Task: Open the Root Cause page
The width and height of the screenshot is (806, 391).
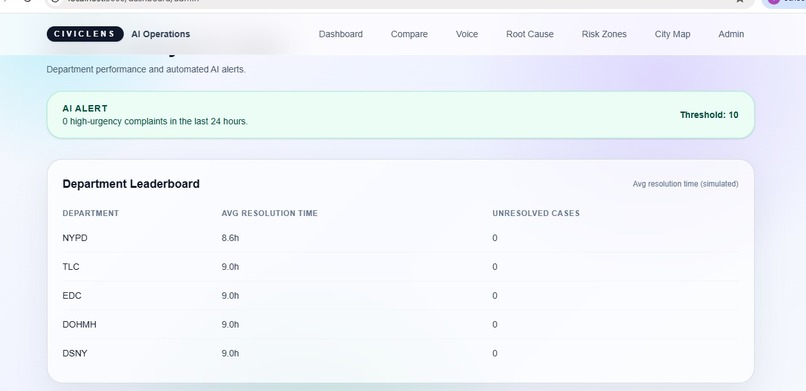Action: point(529,34)
